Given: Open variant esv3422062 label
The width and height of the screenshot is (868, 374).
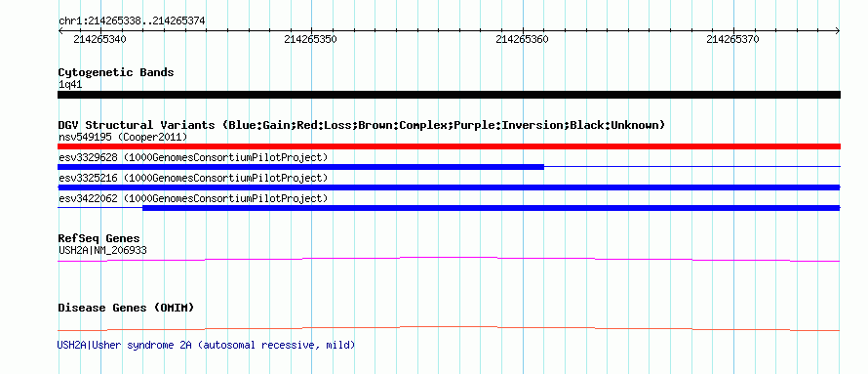Looking at the screenshot, I should tap(193, 198).
